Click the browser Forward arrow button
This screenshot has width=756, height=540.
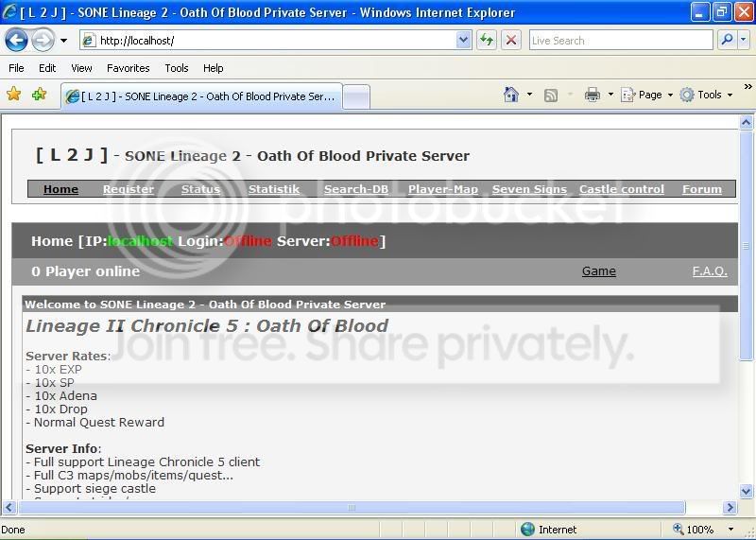43,41
